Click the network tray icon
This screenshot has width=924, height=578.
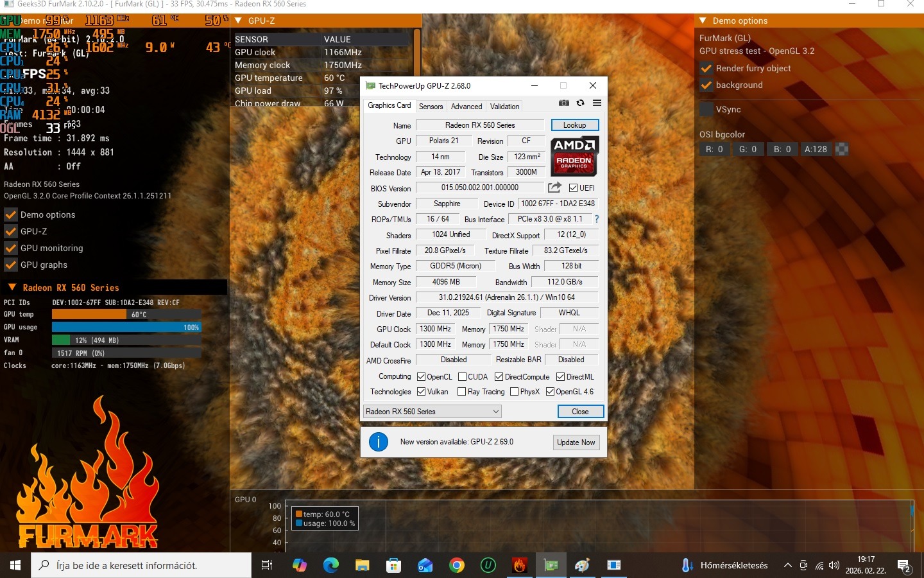819,565
